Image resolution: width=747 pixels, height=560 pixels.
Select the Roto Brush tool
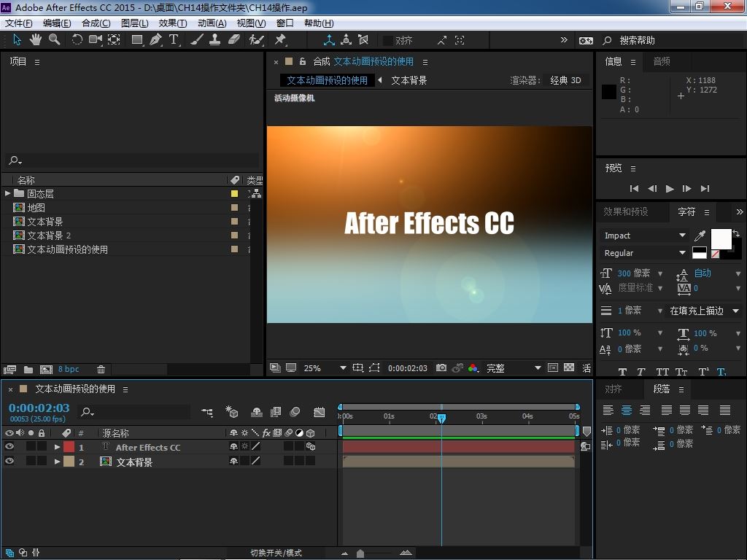tap(256, 40)
